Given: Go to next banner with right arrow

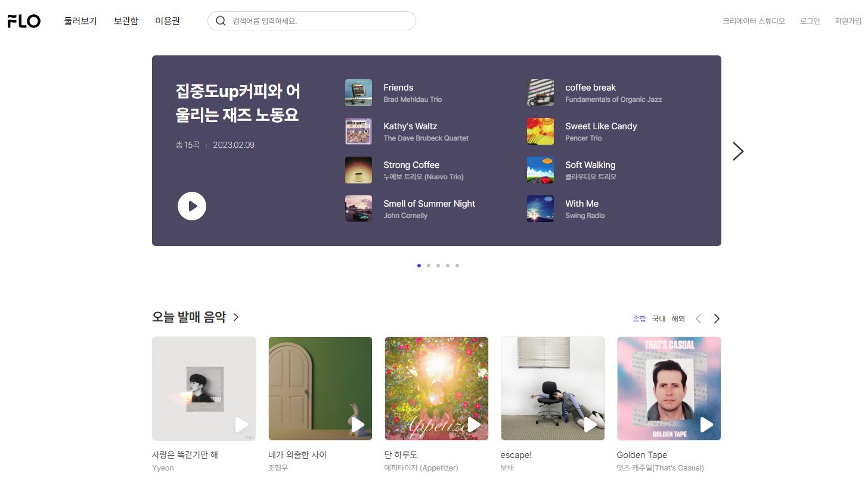Looking at the screenshot, I should [x=738, y=151].
